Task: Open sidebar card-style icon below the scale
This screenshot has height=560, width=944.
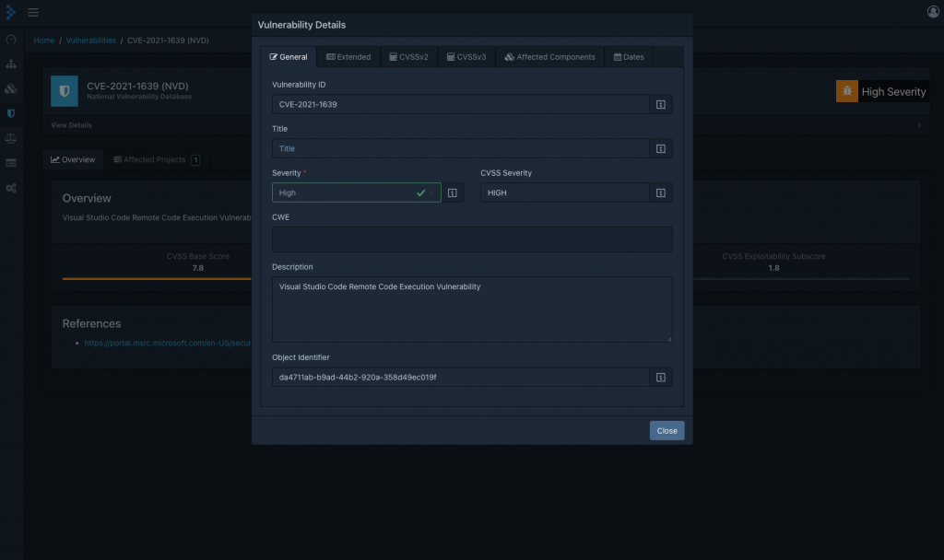Action: click(x=11, y=163)
